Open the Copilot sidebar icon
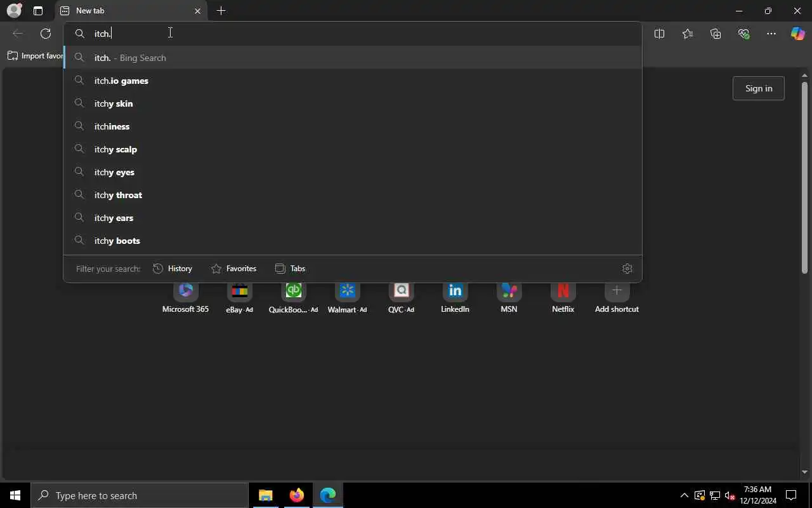The image size is (812, 508). pos(797,34)
